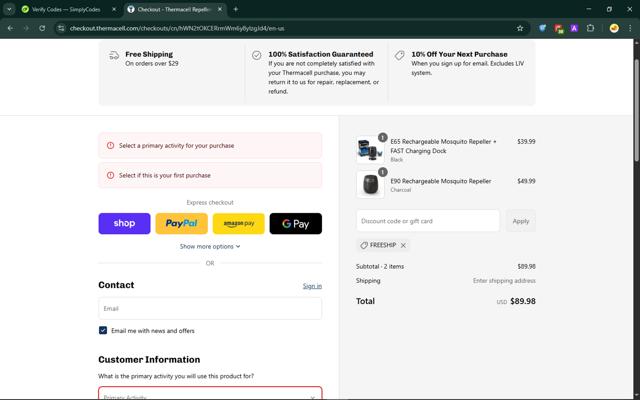
Task: Check out with Shop Pay
Action: [x=124, y=223]
